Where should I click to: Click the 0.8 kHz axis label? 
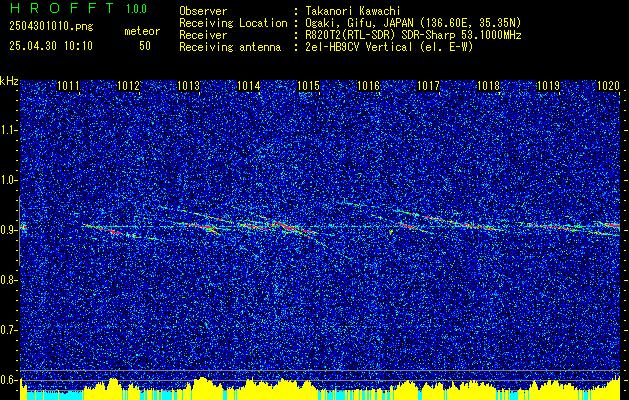9,280
